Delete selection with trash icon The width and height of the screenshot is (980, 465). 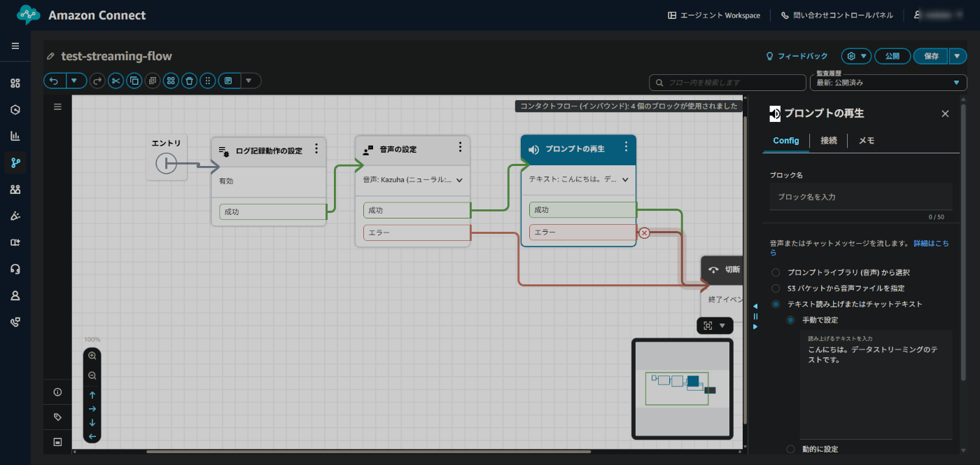(189, 81)
